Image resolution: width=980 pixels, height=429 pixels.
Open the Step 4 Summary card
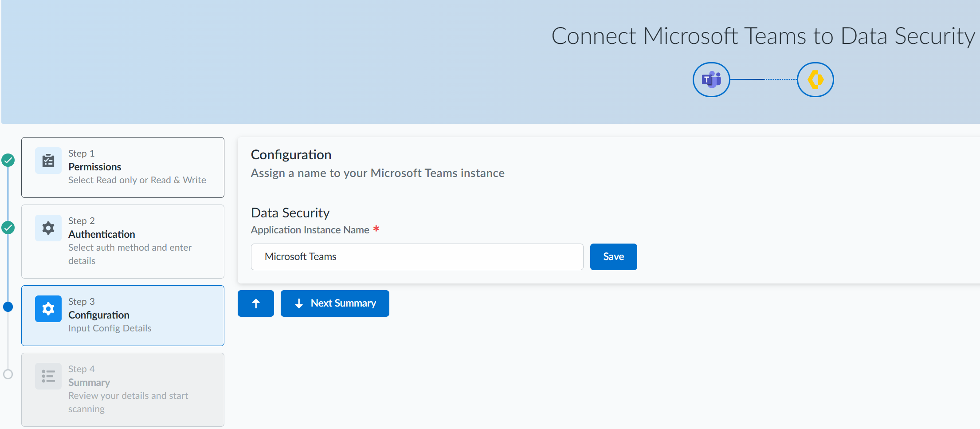coord(123,390)
